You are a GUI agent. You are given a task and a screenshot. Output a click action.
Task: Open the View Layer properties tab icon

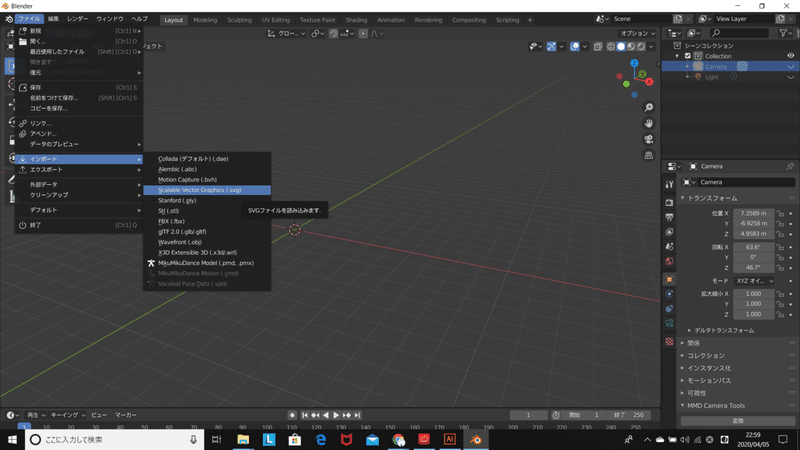669,232
